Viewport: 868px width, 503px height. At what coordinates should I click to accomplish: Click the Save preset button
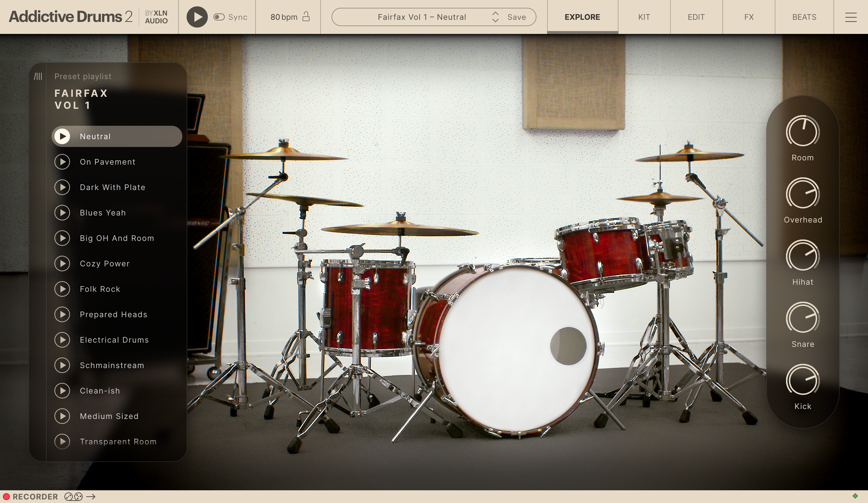click(517, 17)
